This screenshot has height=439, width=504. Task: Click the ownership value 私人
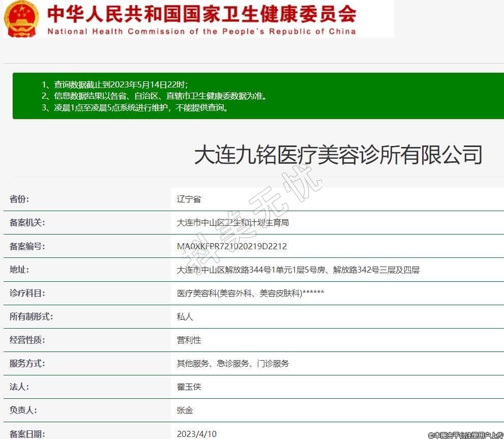(185, 316)
